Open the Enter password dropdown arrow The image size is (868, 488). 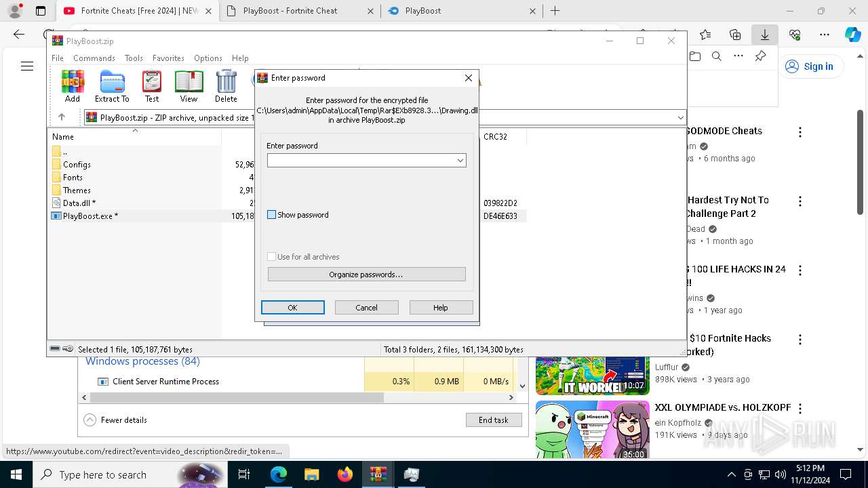point(460,161)
